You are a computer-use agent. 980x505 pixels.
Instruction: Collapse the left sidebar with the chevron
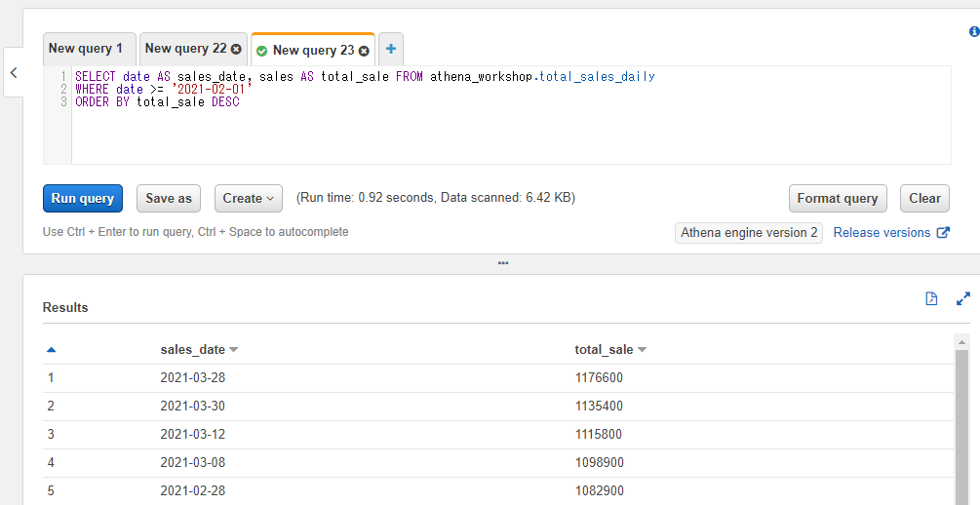pyautogui.click(x=14, y=72)
